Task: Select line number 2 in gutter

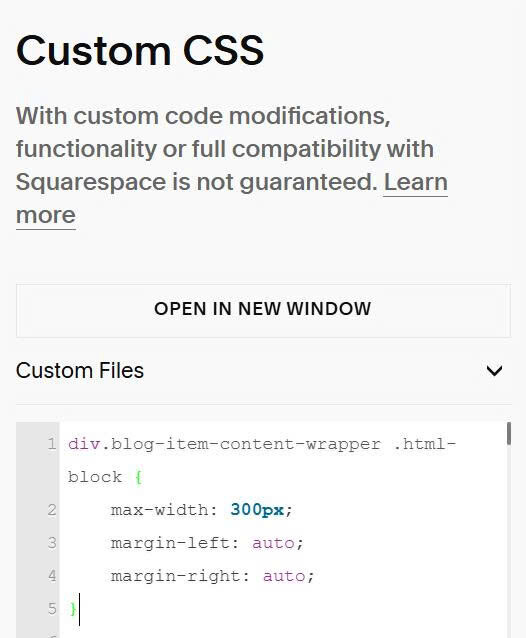Action: [x=52, y=510]
